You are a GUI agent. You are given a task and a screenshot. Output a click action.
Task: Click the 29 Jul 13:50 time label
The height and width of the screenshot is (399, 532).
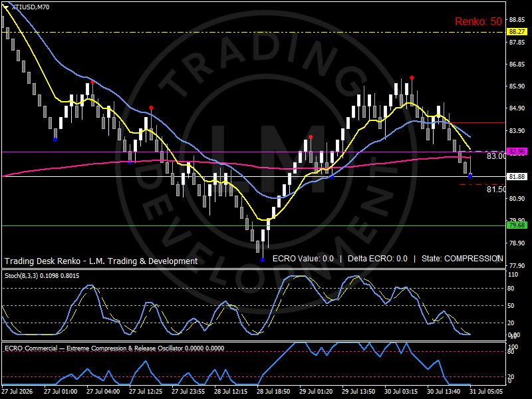pos(358,391)
